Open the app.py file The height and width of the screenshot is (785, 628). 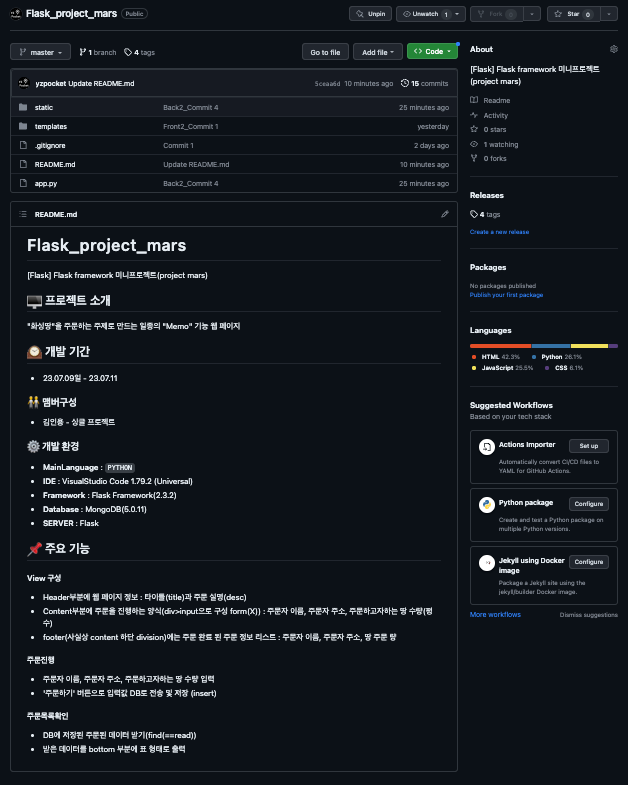coord(46,184)
